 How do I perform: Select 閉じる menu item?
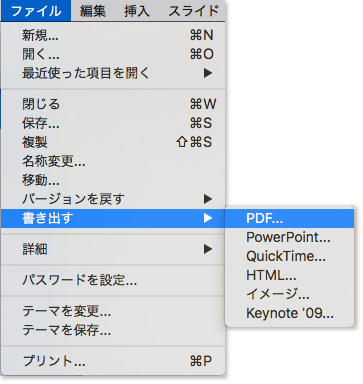pyautogui.click(x=113, y=104)
